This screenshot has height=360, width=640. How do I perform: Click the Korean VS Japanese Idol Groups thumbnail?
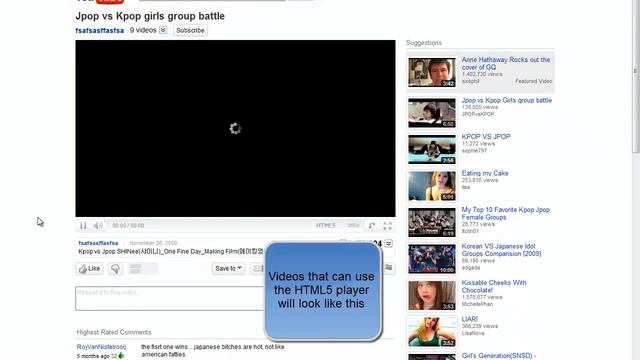point(432,259)
